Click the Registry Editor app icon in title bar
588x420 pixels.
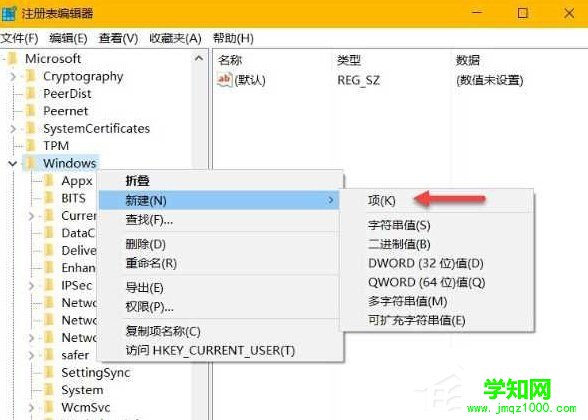8,14
